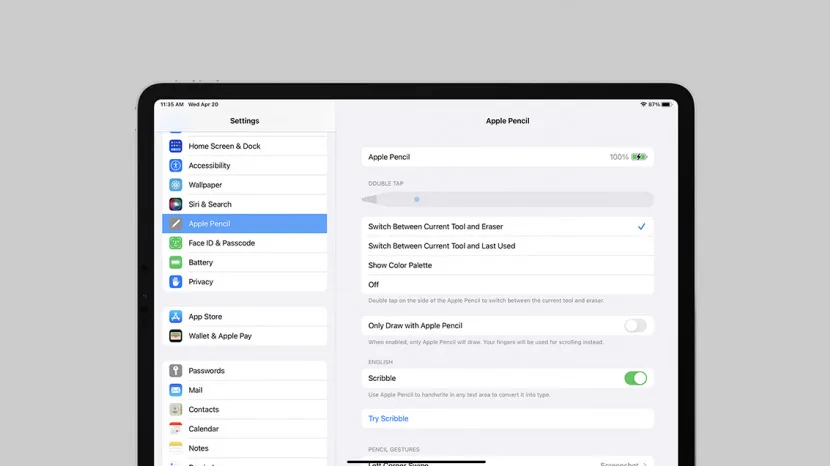The width and height of the screenshot is (830, 466).
Task: Tap the Accessibility icon in sidebar
Action: coord(176,165)
